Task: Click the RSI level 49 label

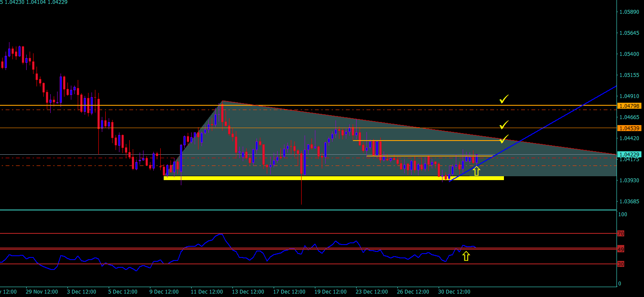Action: tap(620, 249)
